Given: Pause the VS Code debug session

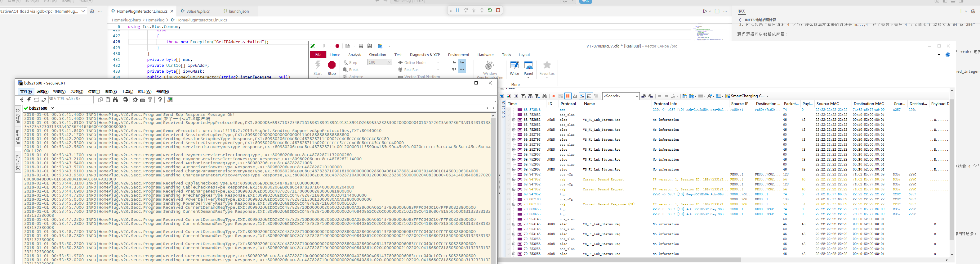Looking at the screenshot, I should (x=458, y=10).
